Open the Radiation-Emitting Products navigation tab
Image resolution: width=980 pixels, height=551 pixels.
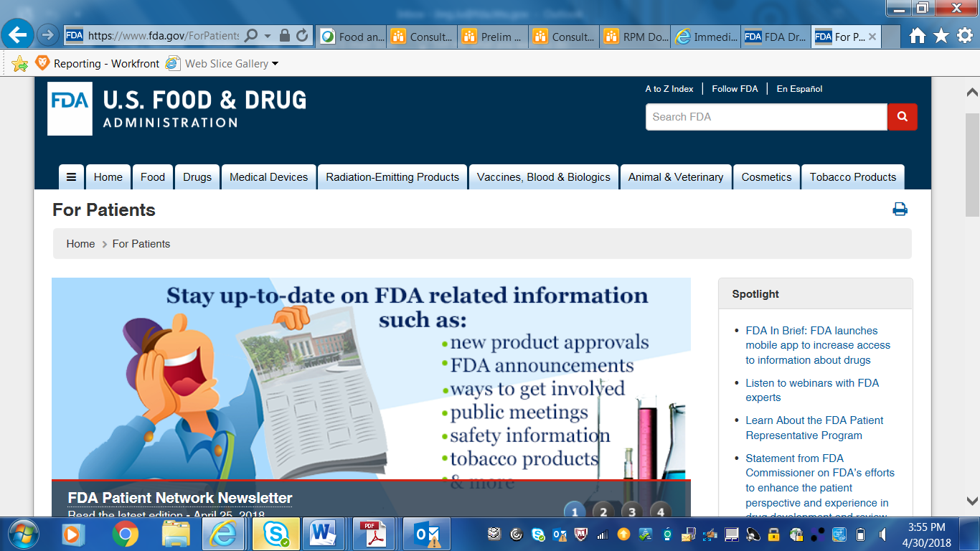click(392, 177)
